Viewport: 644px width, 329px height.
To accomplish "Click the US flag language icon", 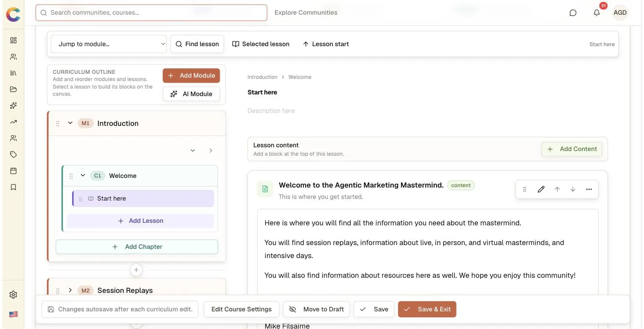I will (x=13, y=314).
